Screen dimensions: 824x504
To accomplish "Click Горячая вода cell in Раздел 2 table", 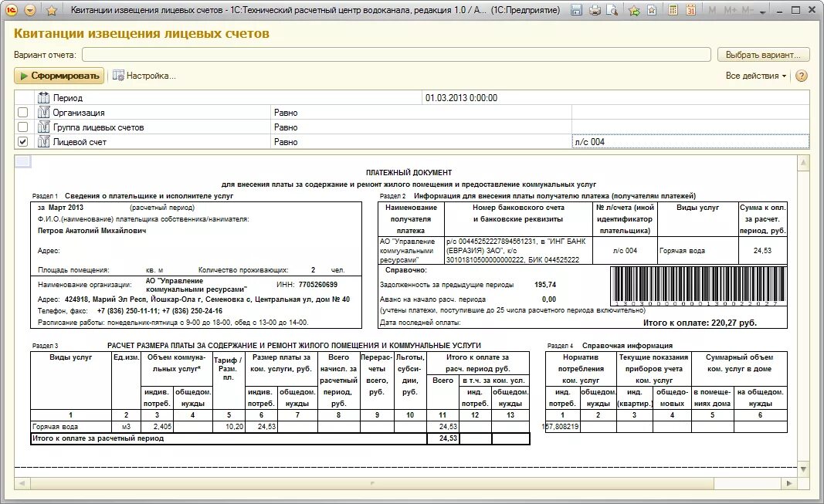I will pos(697,251).
